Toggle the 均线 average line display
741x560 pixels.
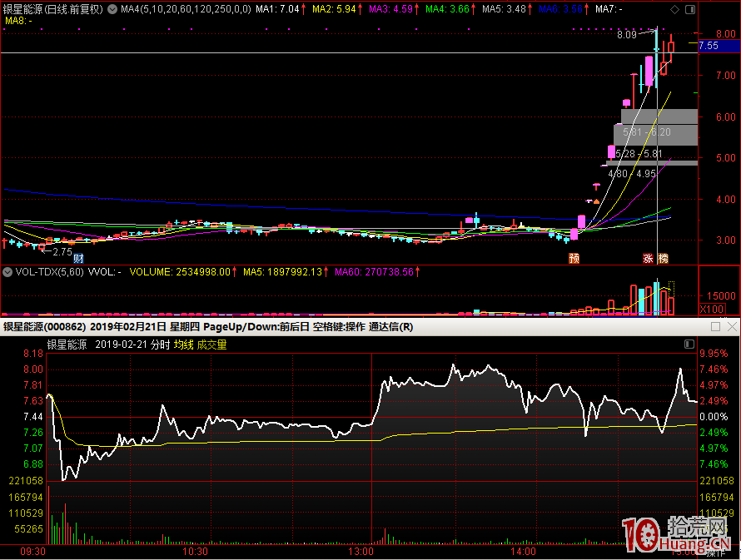(x=183, y=344)
